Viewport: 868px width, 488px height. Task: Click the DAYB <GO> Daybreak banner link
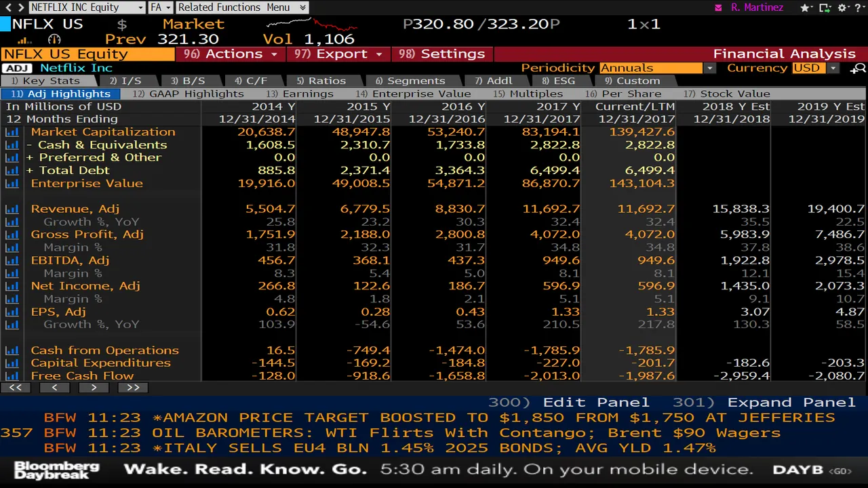(812, 470)
